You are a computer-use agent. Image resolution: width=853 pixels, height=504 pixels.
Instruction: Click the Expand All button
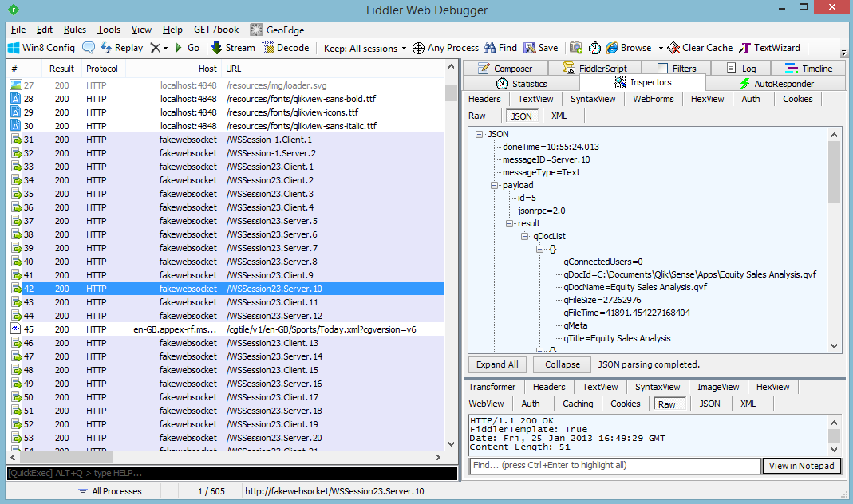pyautogui.click(x=497, y=364)
